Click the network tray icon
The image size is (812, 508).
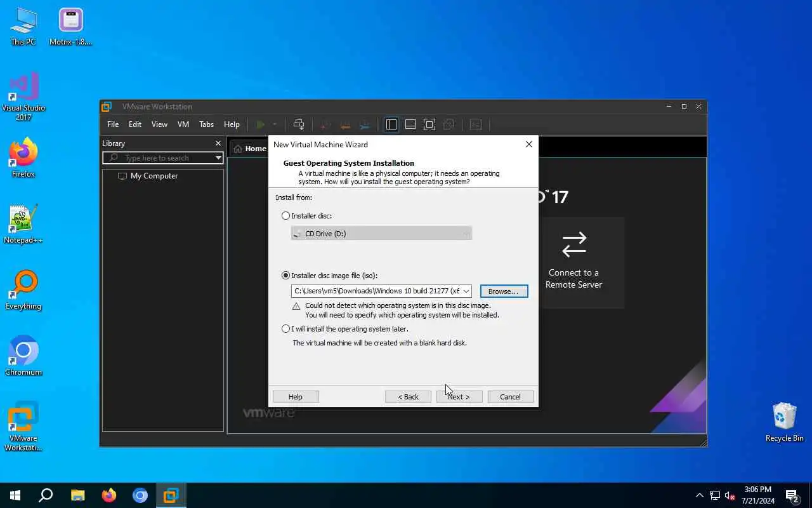point(715,495)
